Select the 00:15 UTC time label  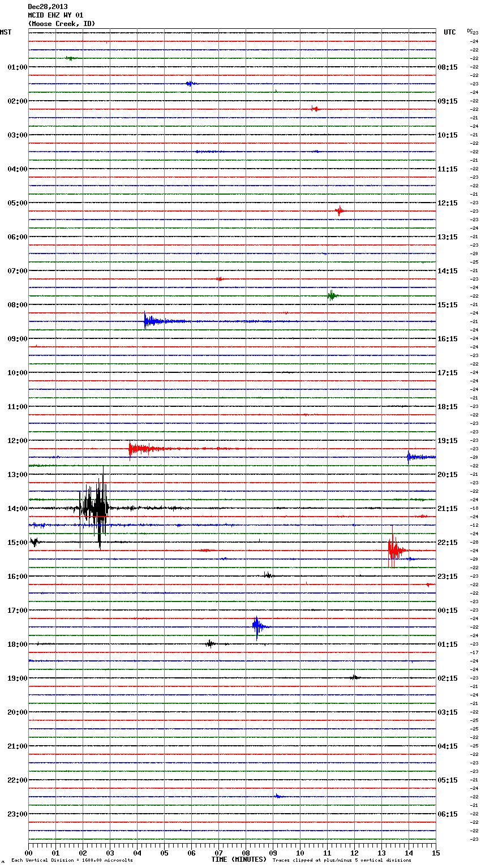pos(448,611)
